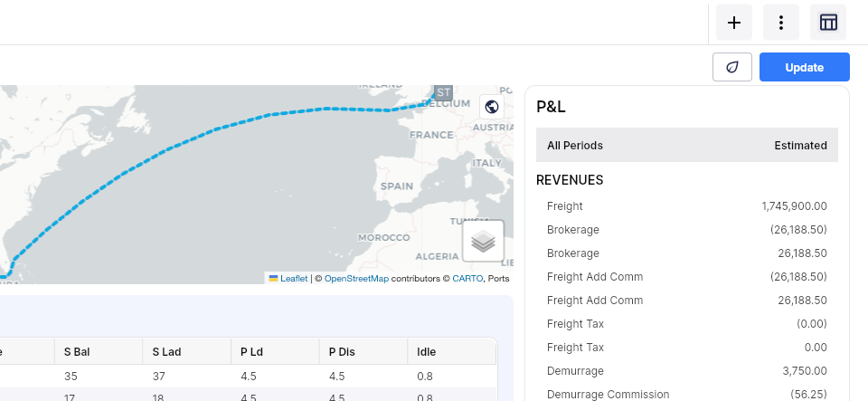Click the plus add icon
The width and height of the screenshot is (868, 401).
tap(734, 22)
